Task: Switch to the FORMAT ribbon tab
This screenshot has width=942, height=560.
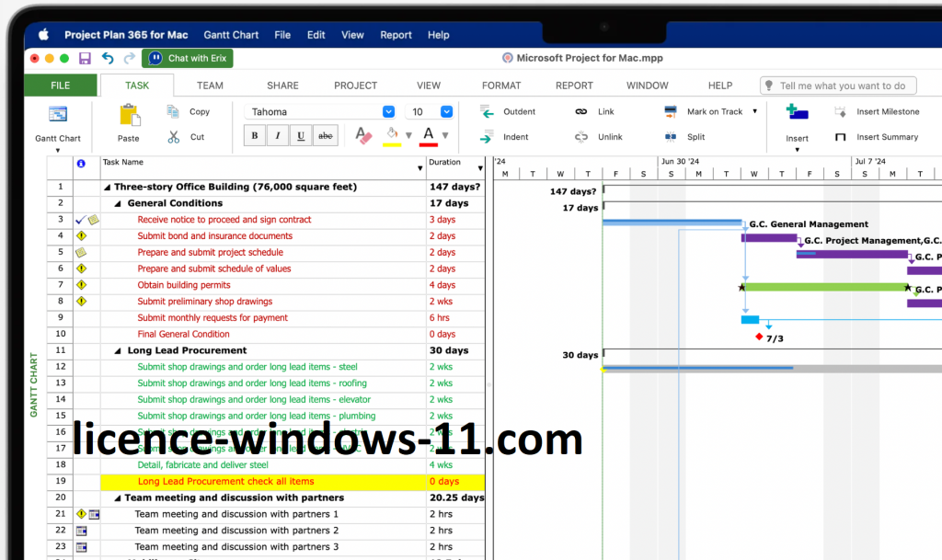Action: tap(501, 86)
